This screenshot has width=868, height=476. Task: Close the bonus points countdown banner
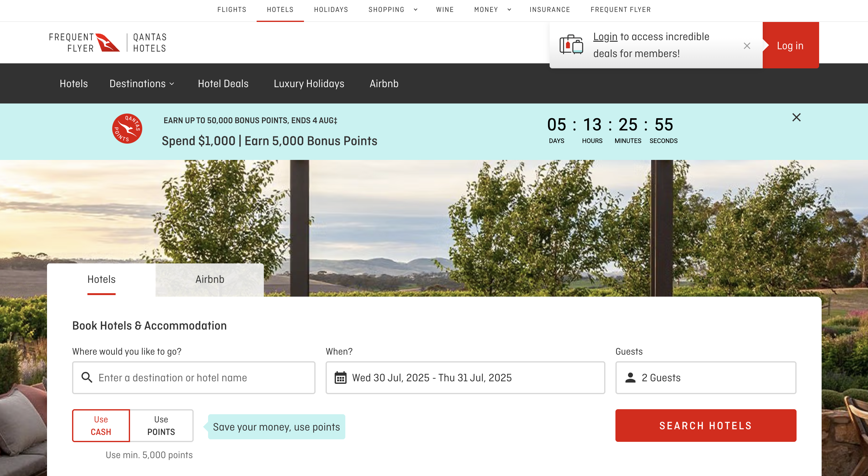tap(796, 117)
